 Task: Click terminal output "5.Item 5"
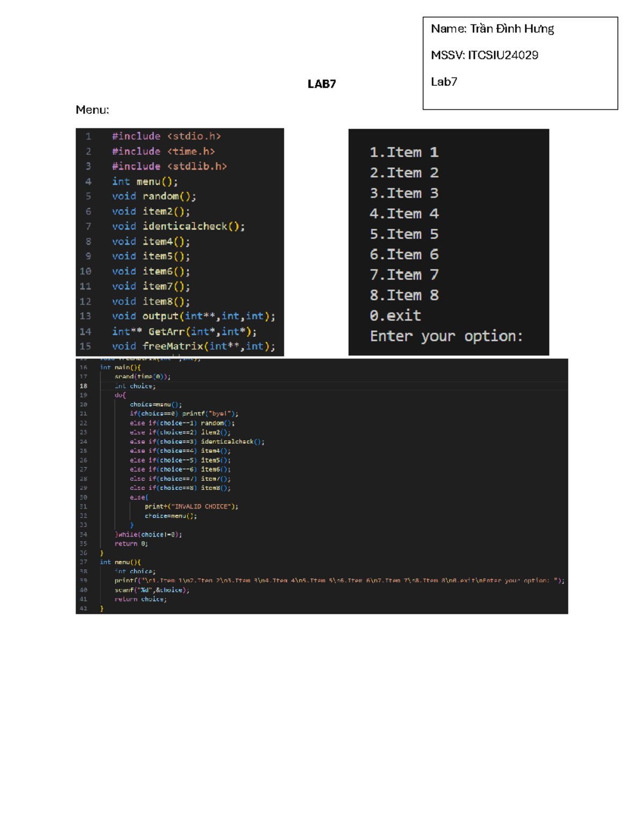[404, 234]
